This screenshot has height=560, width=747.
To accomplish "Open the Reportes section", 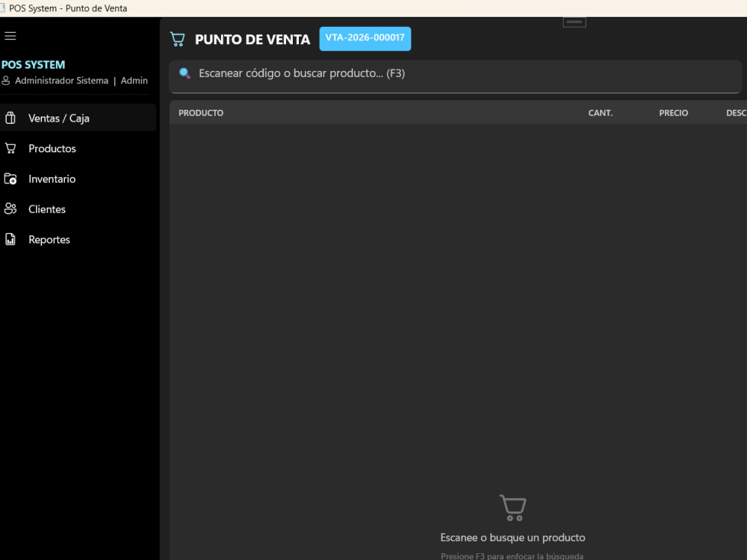I will [78, 240].
